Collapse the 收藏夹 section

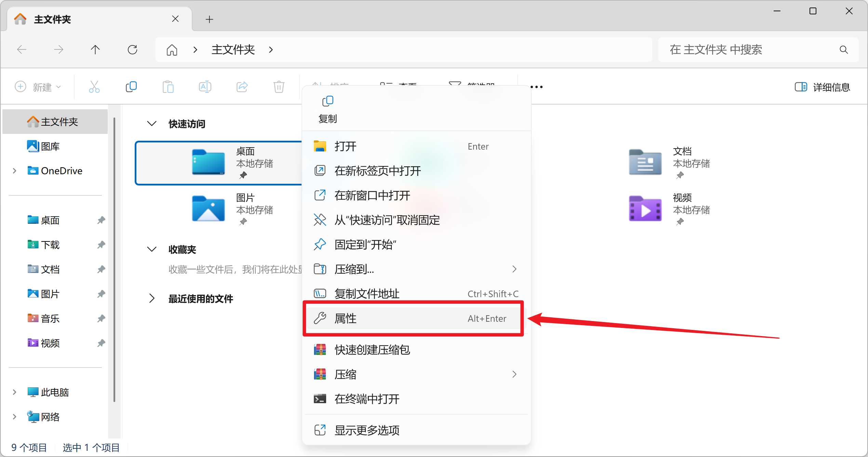(151, 249)
